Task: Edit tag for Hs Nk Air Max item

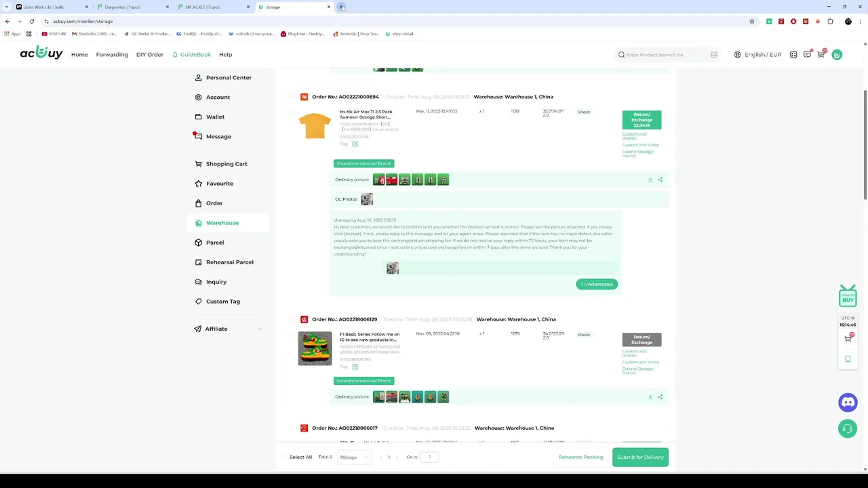Action: pyautogui.click(x=355, y=144)
